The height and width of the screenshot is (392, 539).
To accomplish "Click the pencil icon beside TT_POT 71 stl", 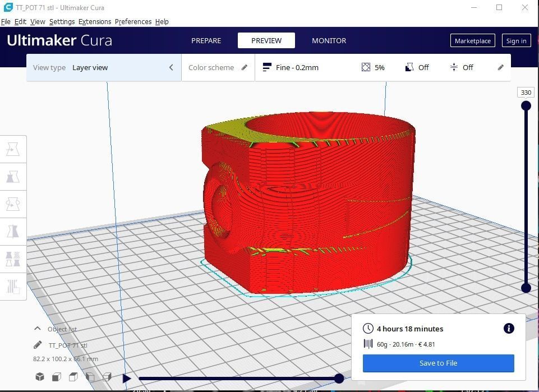I will coord(38,344).
